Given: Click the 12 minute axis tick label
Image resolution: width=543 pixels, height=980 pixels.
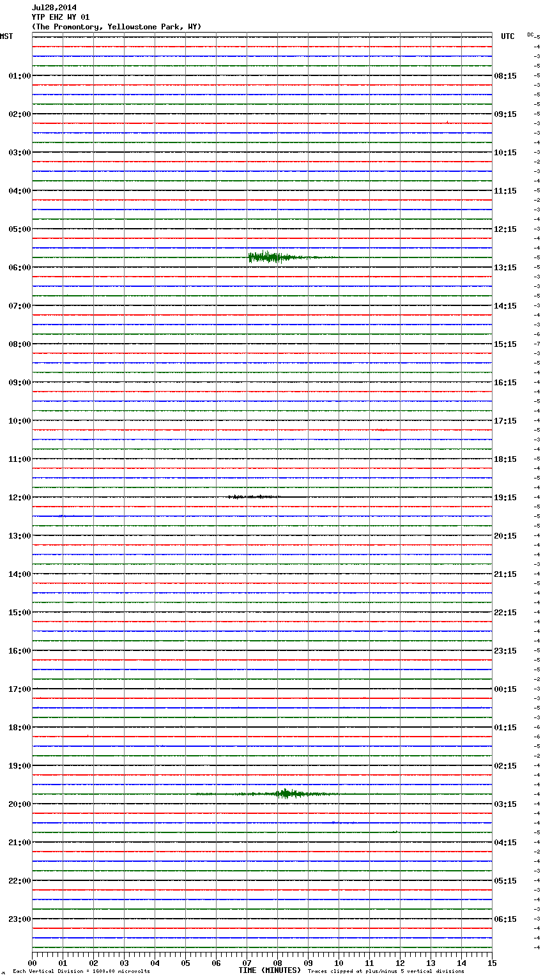Looking at the screenshot, I should pyautogui.click(x=400, y=963).
